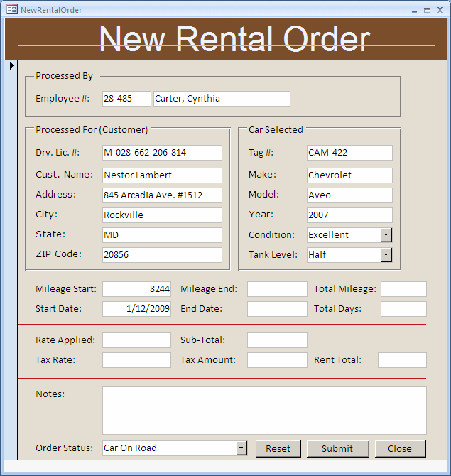Image resolution: width=451 pixels, height=476 pixels.
Task: Click the Rent Total field
Action: 402,360
